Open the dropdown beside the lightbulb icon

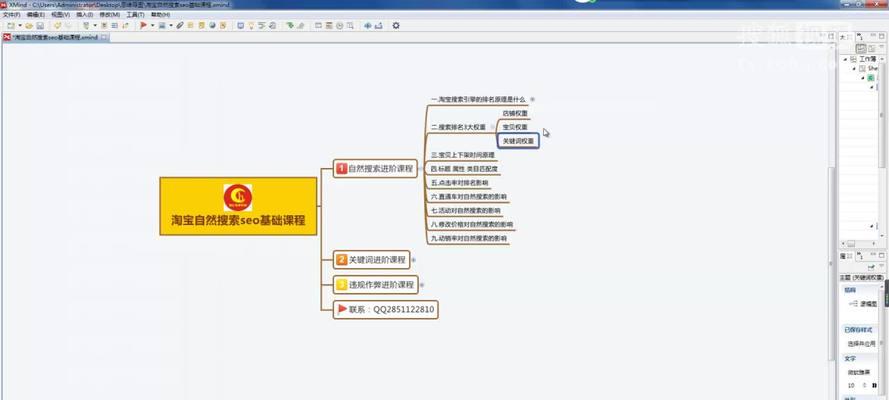pyautogui.click(x=95, y=25)
